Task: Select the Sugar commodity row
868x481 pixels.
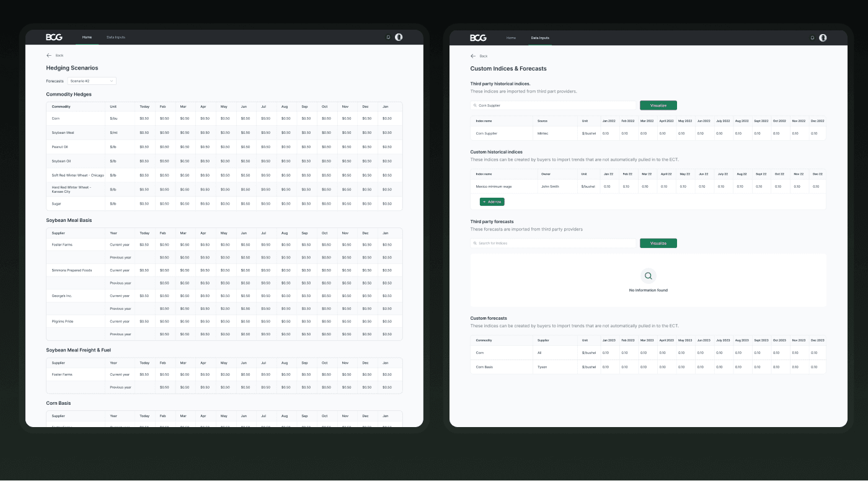Action: [224, 203]
